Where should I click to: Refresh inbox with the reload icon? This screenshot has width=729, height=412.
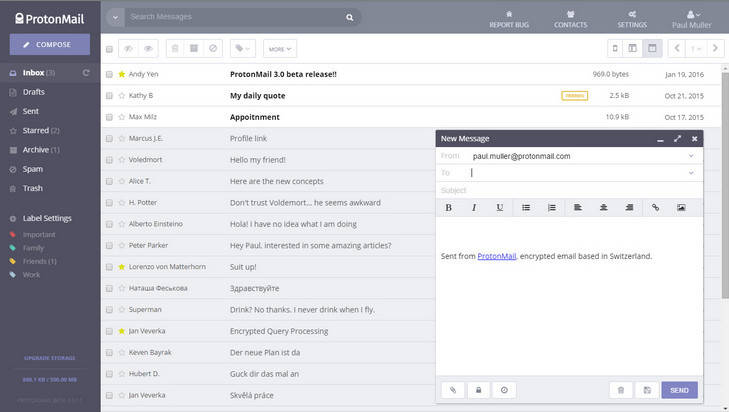pos(86,73)
